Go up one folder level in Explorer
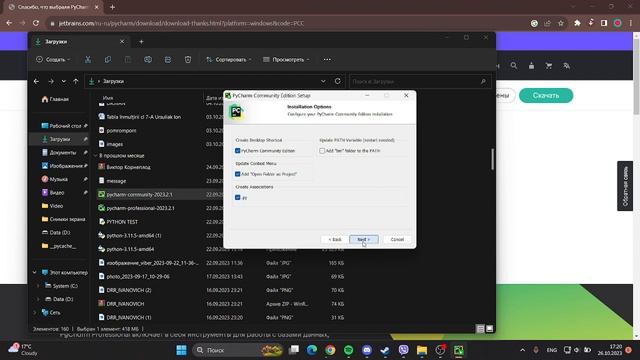 [76, 82]
